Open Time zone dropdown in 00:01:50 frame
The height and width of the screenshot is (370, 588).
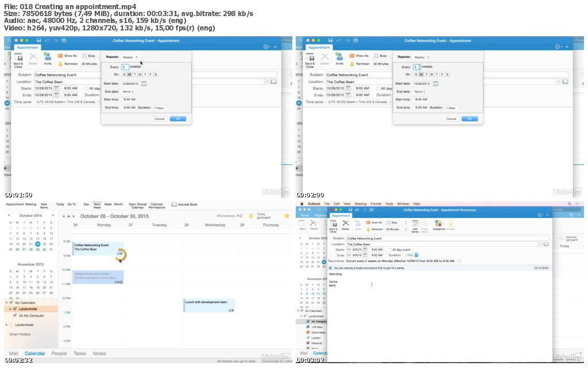(67, 102)
